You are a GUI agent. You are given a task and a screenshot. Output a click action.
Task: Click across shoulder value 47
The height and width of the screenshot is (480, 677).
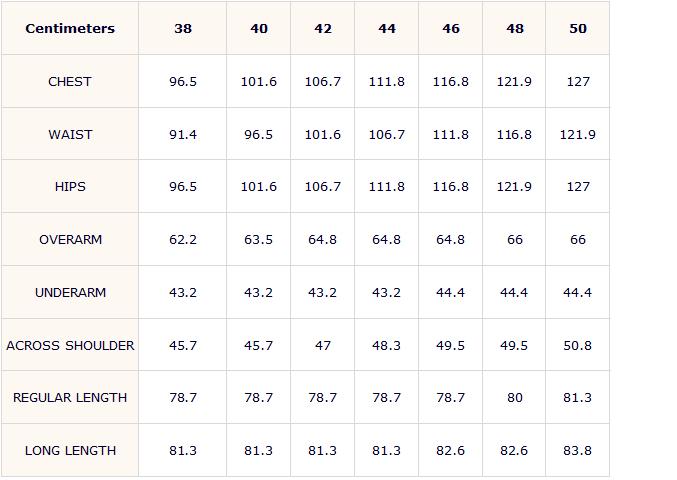[x=323, y=345]
